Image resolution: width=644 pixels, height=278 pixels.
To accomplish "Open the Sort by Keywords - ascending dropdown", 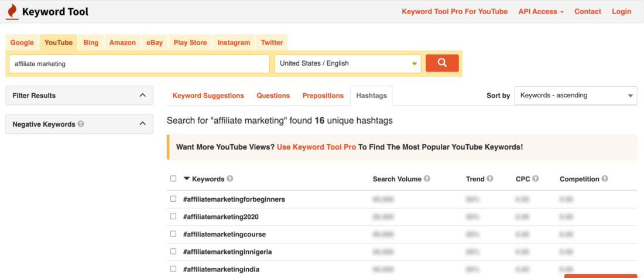I will [x=576, y=96].
